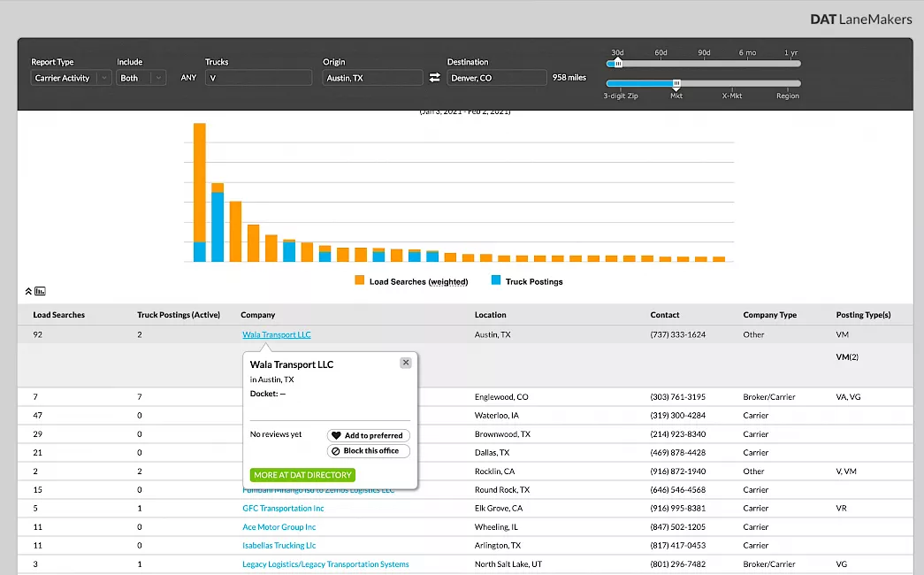Click the Load Searches (weighted) legend label
The height and width of the screenshot is (575, 924).
coord(418,282)
